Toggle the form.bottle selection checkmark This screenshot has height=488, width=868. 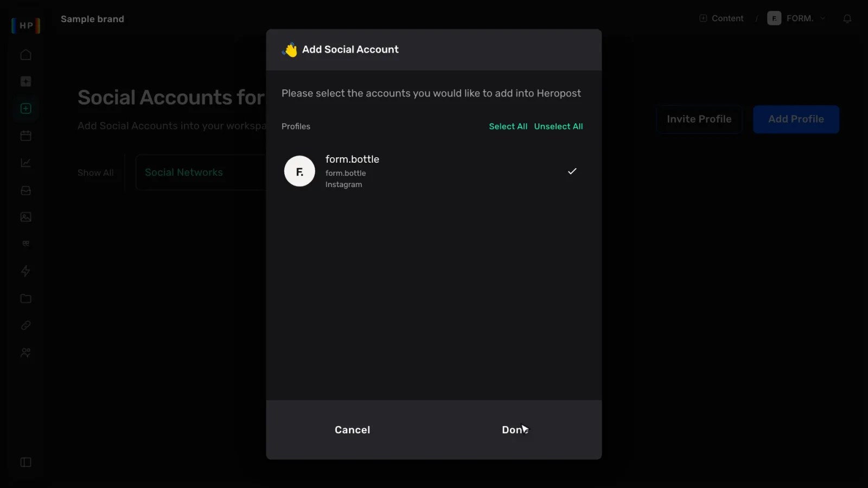pos(572,171)
